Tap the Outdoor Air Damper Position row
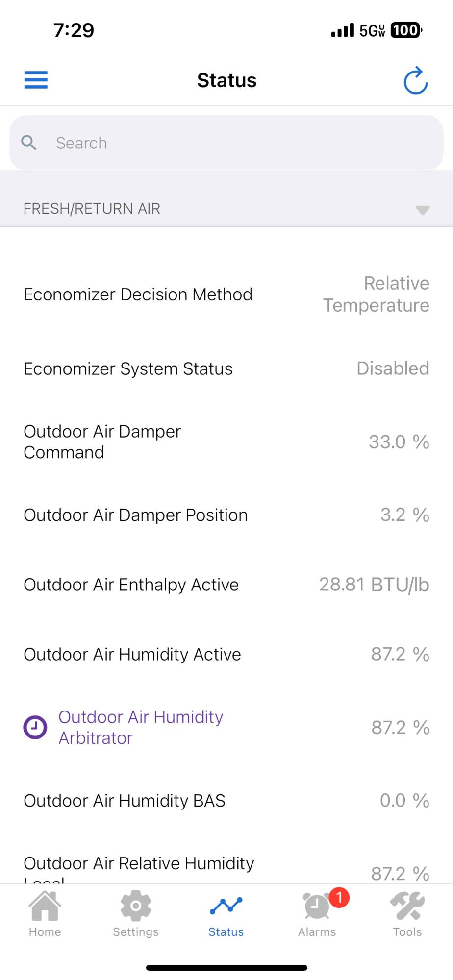453x980 pixels. coord(226,515)
